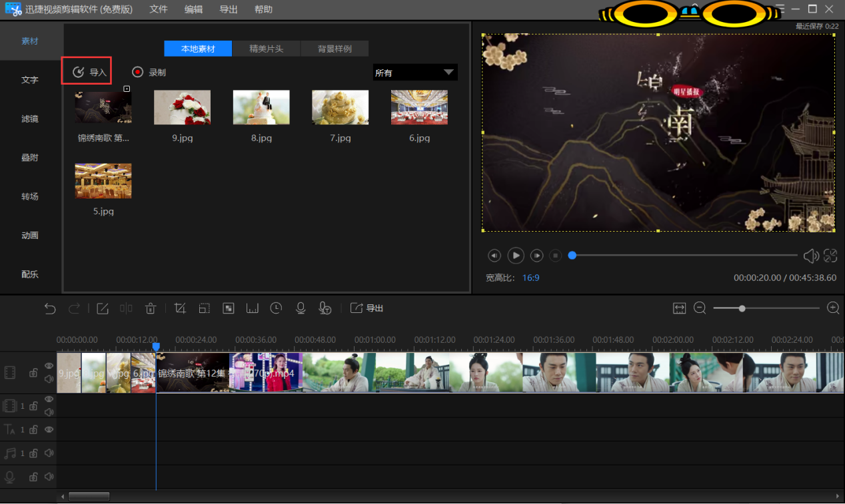Viewport: 845px width, 504px height.
Task: Expand the 所有 filter dropdown
Action: coord(415,73)
